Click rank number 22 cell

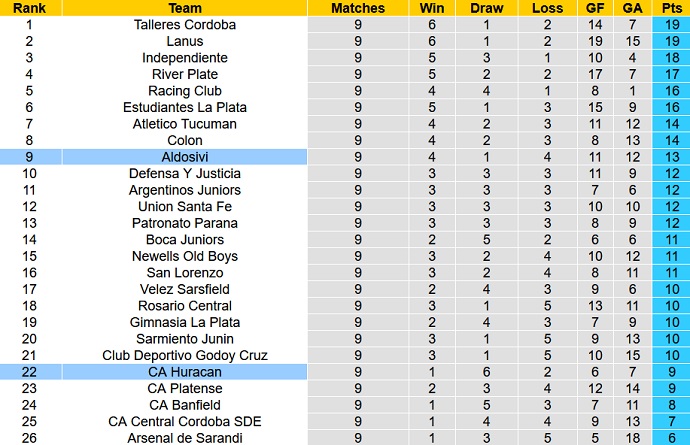pos(29,372)
